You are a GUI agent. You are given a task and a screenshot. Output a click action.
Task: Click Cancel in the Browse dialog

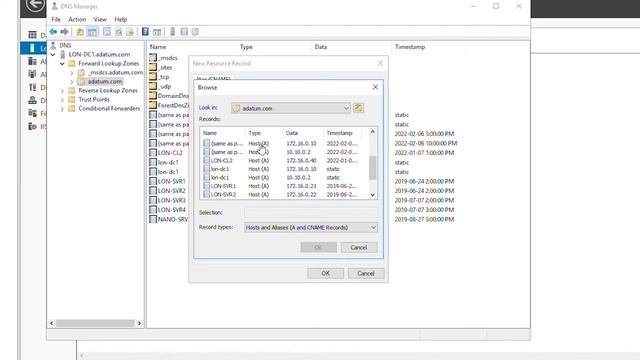359,247
